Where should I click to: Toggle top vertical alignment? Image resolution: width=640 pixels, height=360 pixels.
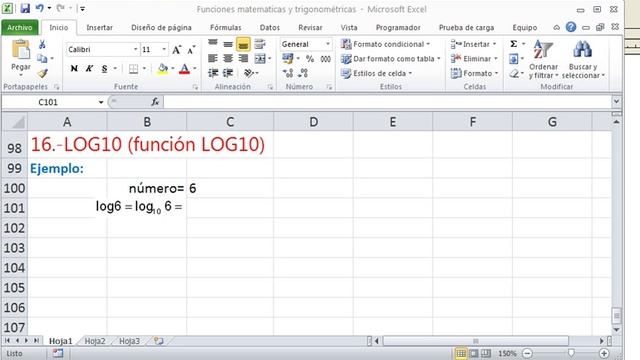[x=213, y=44]
